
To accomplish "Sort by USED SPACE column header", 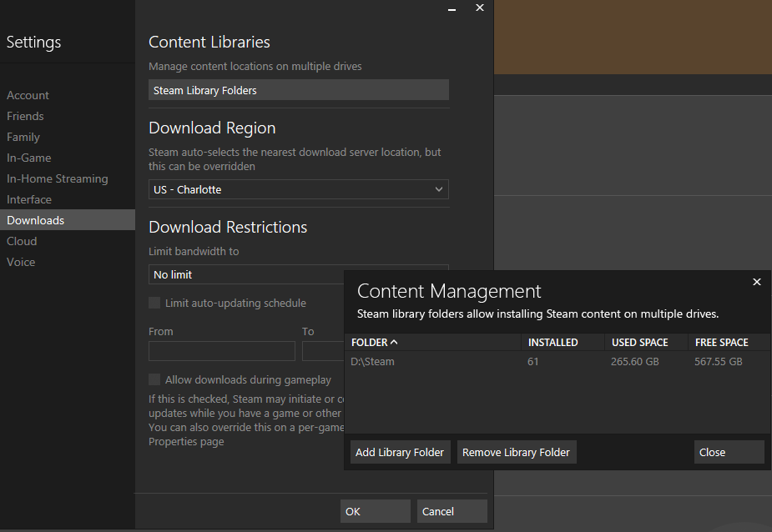I will tap(646, 343).
